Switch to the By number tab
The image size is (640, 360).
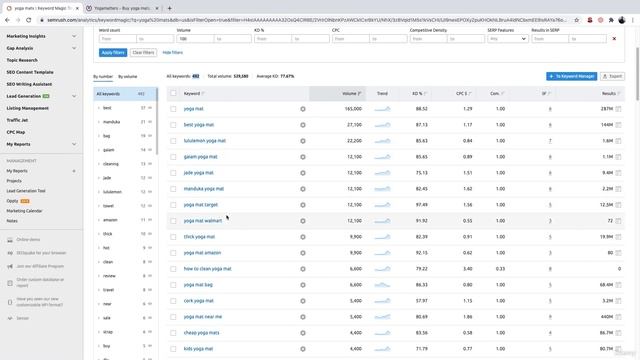(x=103, y=77)
